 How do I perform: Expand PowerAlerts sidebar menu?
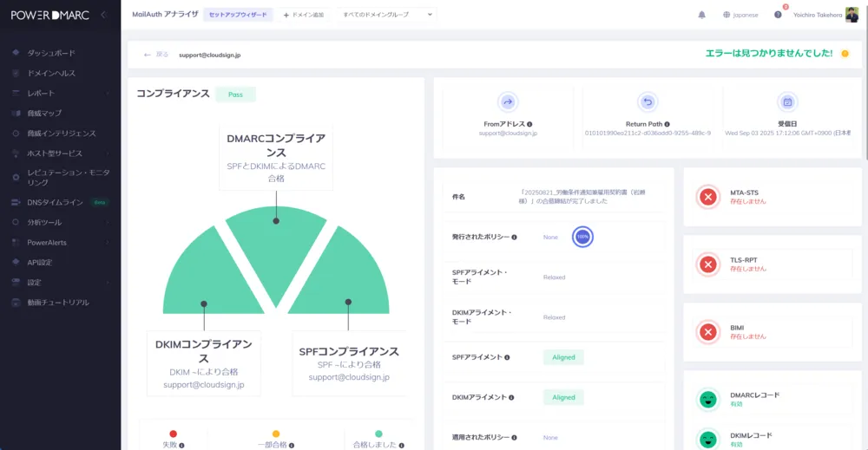click(61, 243)
